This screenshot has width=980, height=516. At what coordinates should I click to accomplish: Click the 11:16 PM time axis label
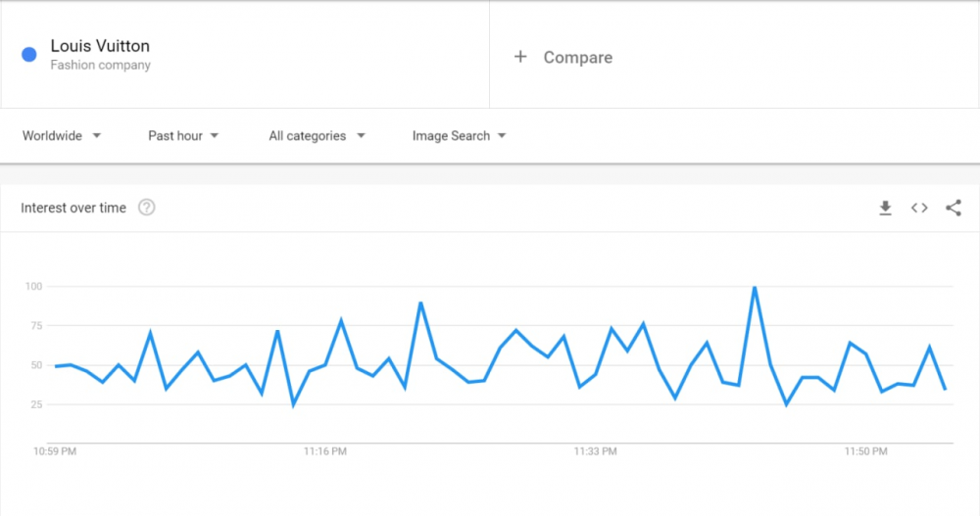coord(325,451)
